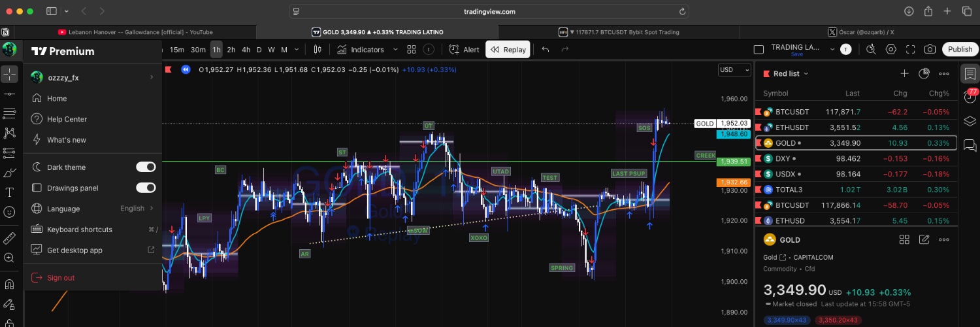Click Sign out

click(93, 278)
